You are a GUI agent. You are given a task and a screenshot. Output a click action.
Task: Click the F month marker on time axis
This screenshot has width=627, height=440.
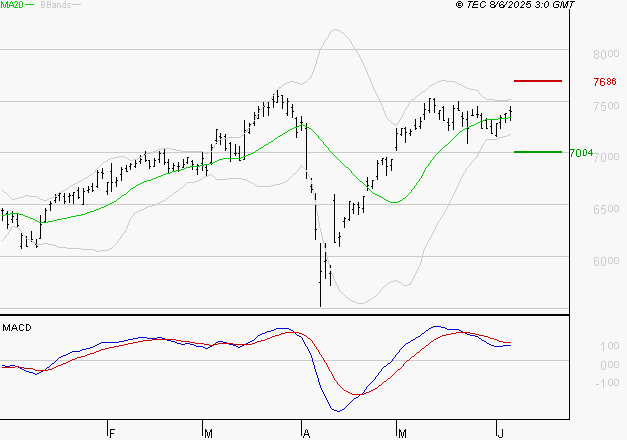point(112,434)
